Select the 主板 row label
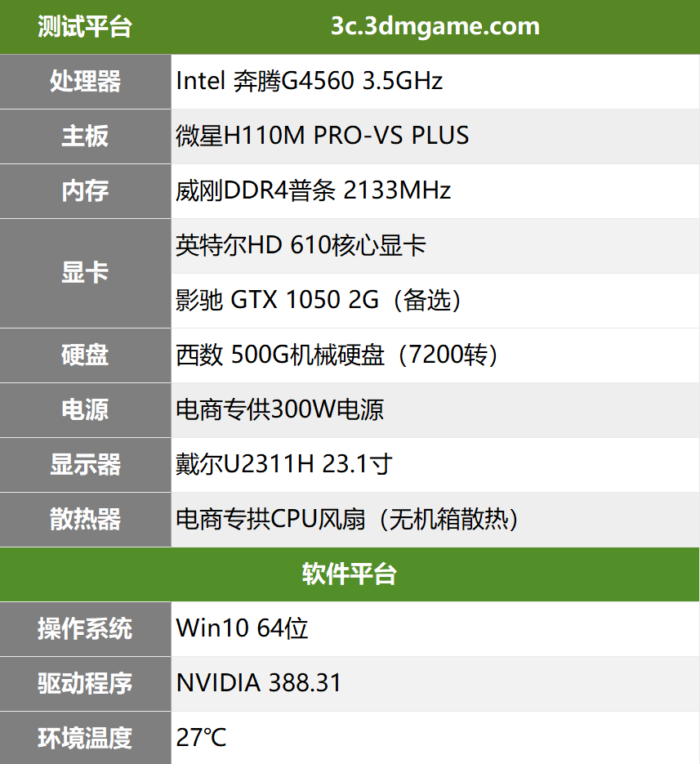The image size is (700, 764). (x=85, y=136)
